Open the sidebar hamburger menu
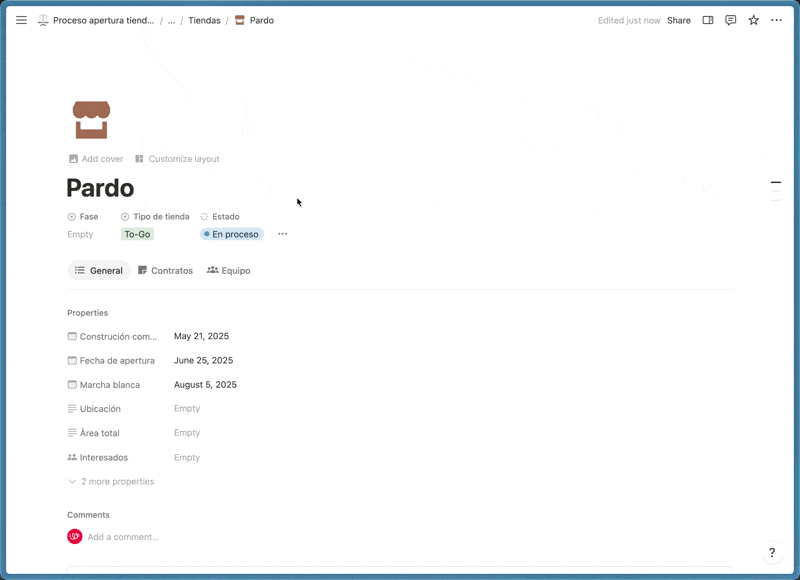 (21, 20)
